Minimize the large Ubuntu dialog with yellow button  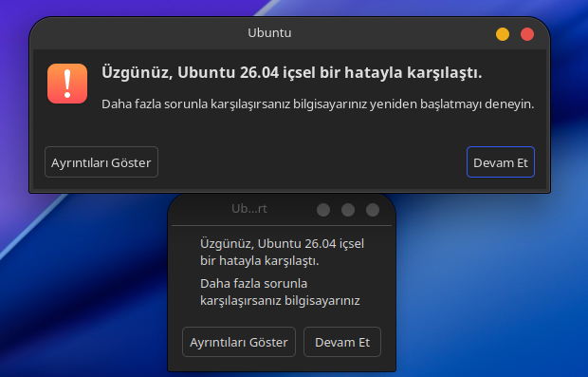pos(503,34)
